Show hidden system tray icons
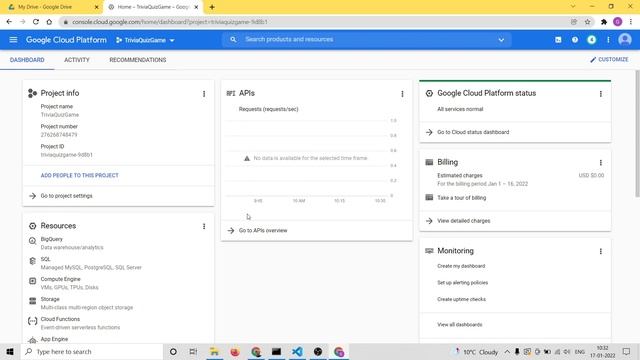 [x=507, y=351]
